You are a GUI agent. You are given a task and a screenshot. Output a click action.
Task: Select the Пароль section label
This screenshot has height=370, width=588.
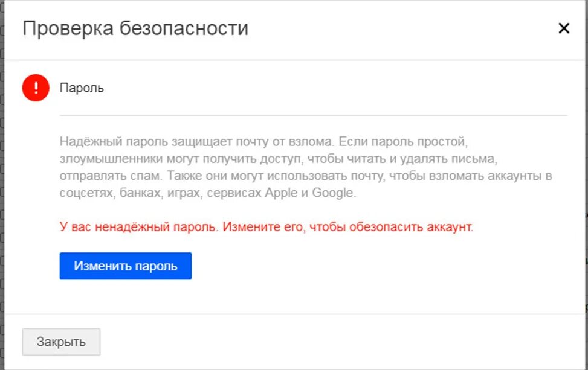(x=82, y=88)
